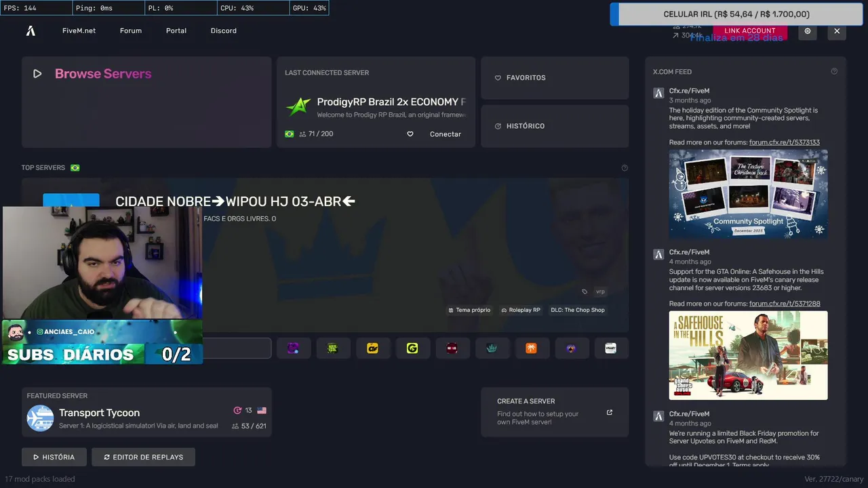The image size is (868, 488).
Task: Open the CIDADE NOBRE top server banner
Action: 325,255
